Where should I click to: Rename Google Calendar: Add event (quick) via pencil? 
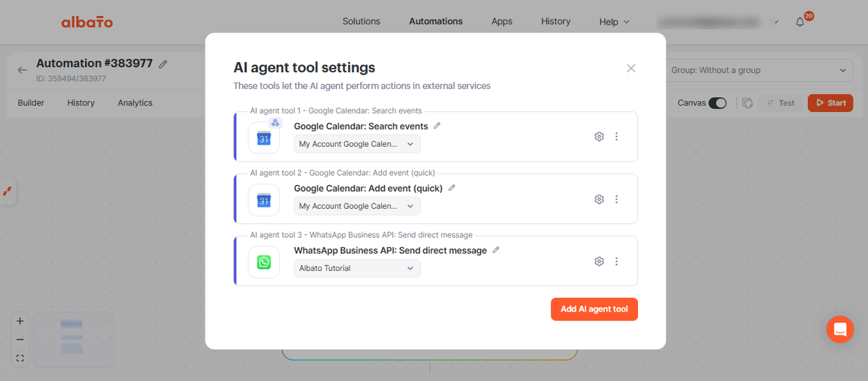pyautogui.click(x=452, y=188)
